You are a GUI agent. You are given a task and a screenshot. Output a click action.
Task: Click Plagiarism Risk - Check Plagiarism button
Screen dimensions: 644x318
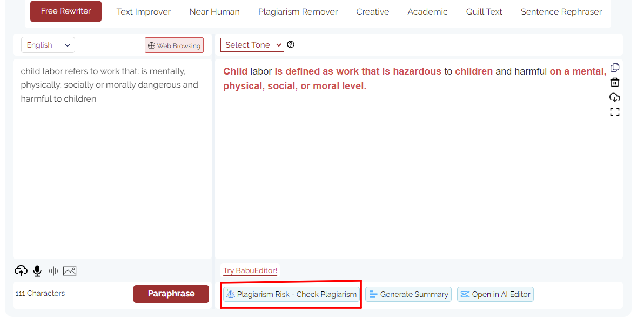(x=291, y=294)
